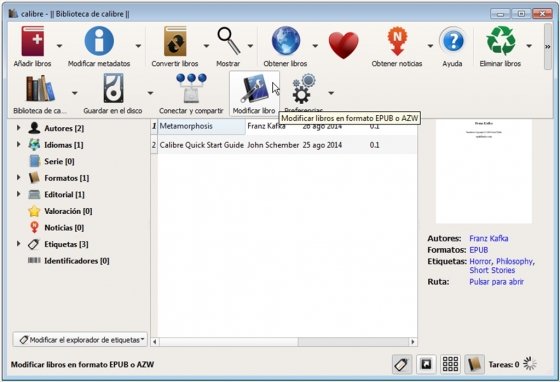Select Metamorphosis book title cell
The width and height of the screenshot is (560, 382).
pos(201,126)
